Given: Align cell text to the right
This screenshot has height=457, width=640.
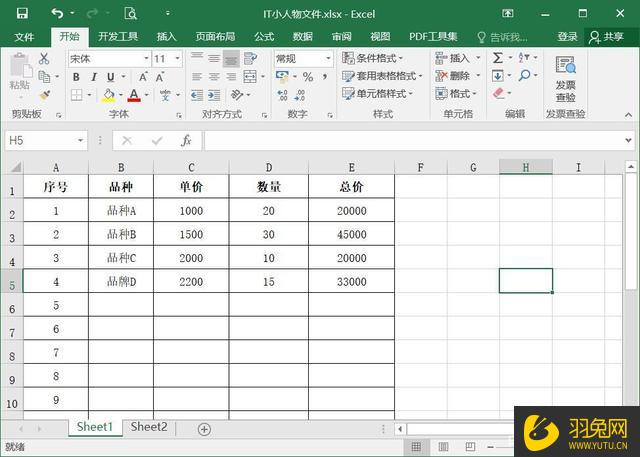Looking at the screenshot, I should coord(231,77).
